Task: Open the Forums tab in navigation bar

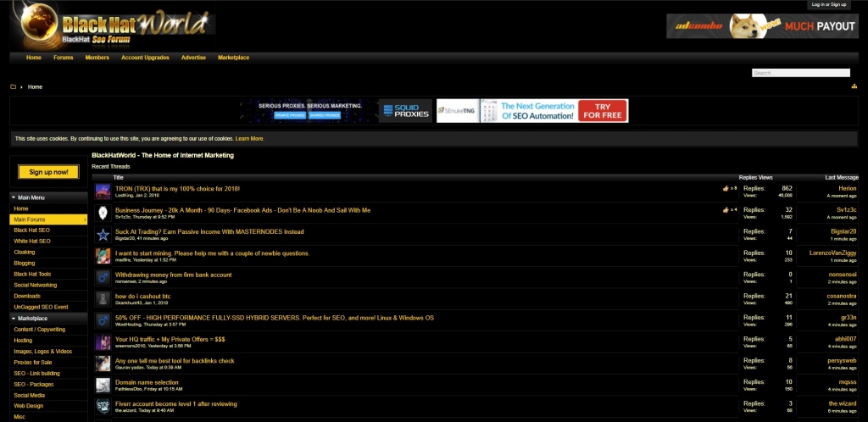Action: [x=63, y=58]
